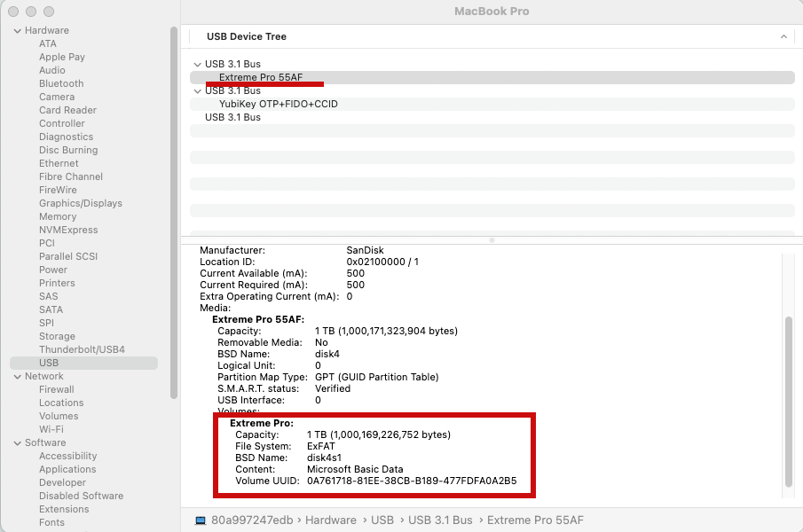This screenshot has width=803, height=532.
Task: Select SATA in the sidebar
Action: 51,310
